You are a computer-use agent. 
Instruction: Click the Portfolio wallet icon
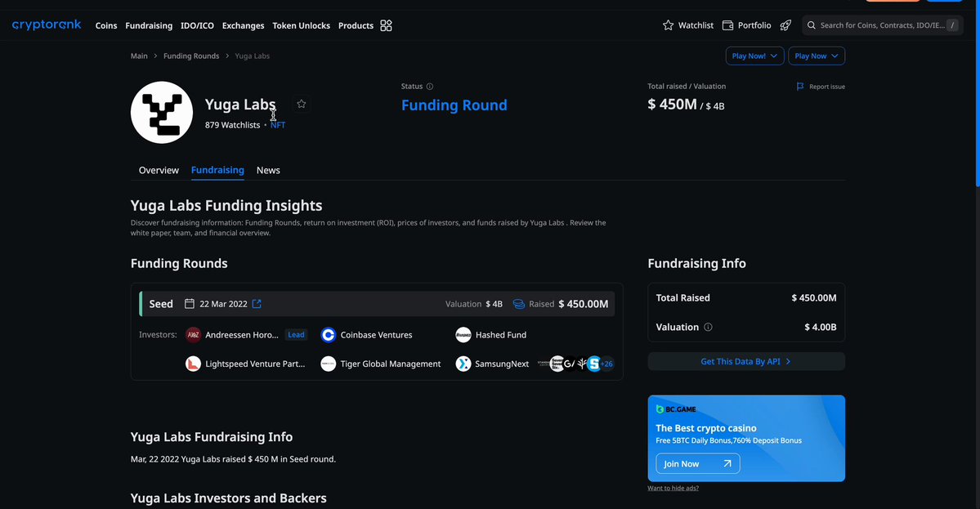click(x=727, y=25)
